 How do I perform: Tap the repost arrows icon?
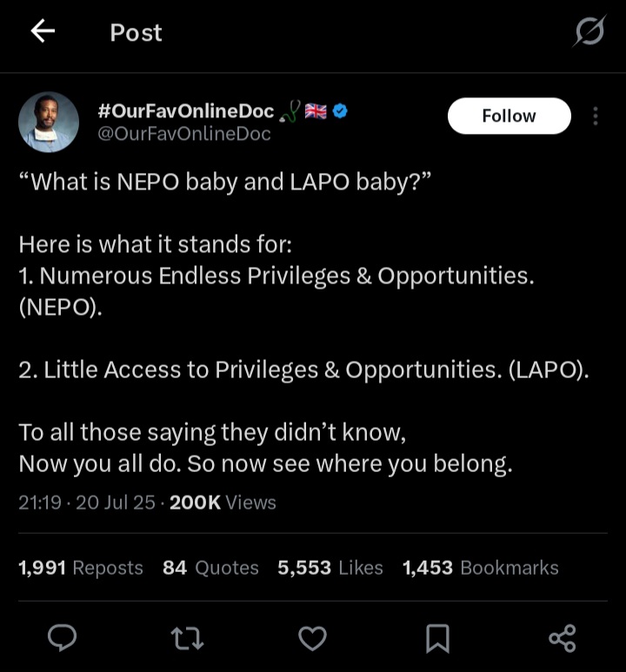(x=187, y=639)
